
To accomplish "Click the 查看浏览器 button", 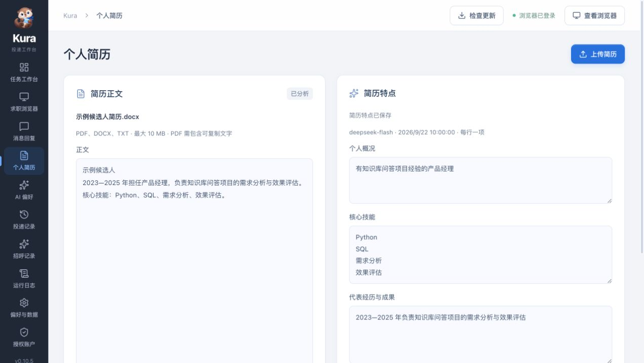I will tap(594, 15).
